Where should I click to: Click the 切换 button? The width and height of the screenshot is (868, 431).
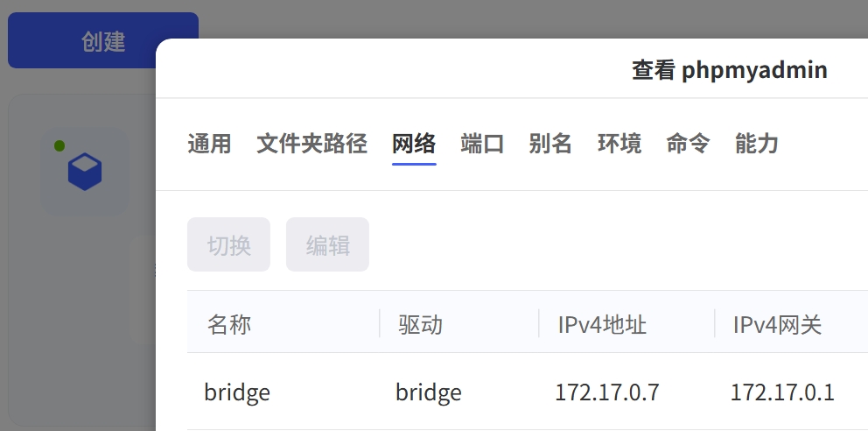click(x=228, y=245)
